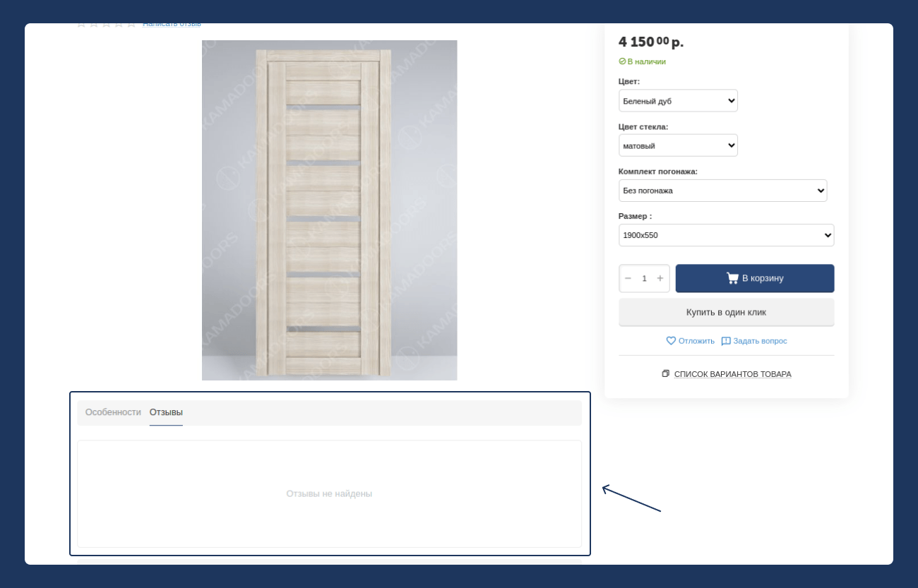The image size is (918, 588).
Task: Click the door product image
Action: (330, 210)
